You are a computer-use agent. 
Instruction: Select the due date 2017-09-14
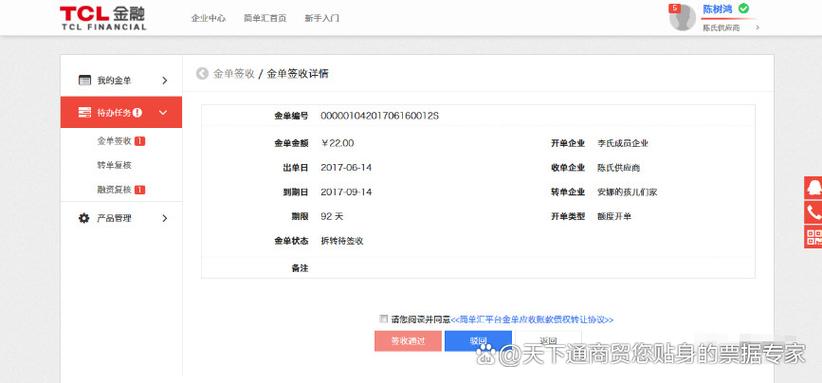click(x=346, y=192)
